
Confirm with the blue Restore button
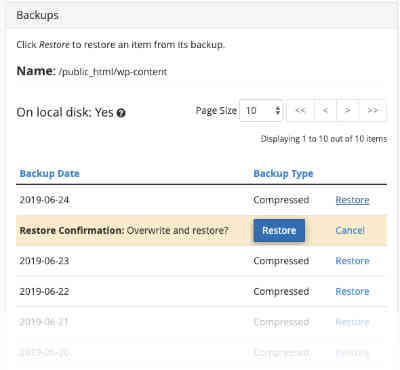point(279,230)
